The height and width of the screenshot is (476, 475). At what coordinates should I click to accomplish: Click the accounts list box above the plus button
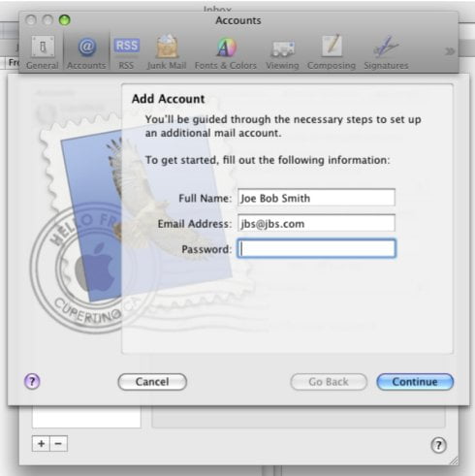point(86,417)
